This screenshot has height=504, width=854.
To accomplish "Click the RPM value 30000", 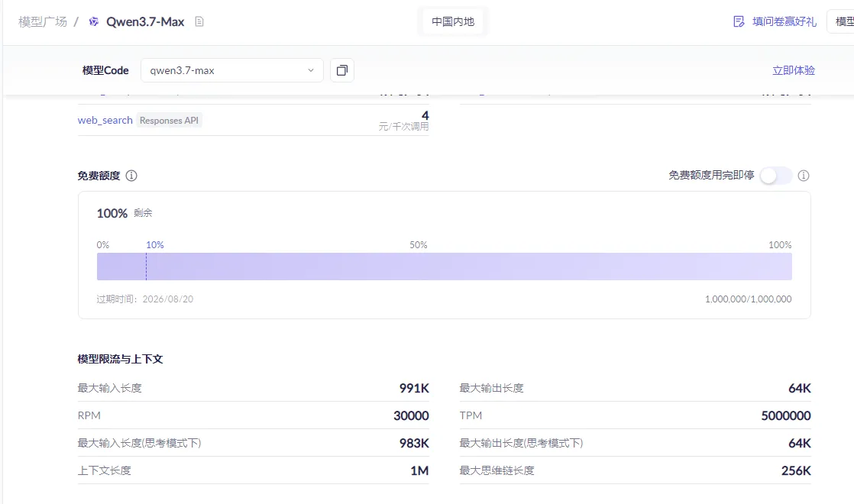I will click(x=411, y=416).
